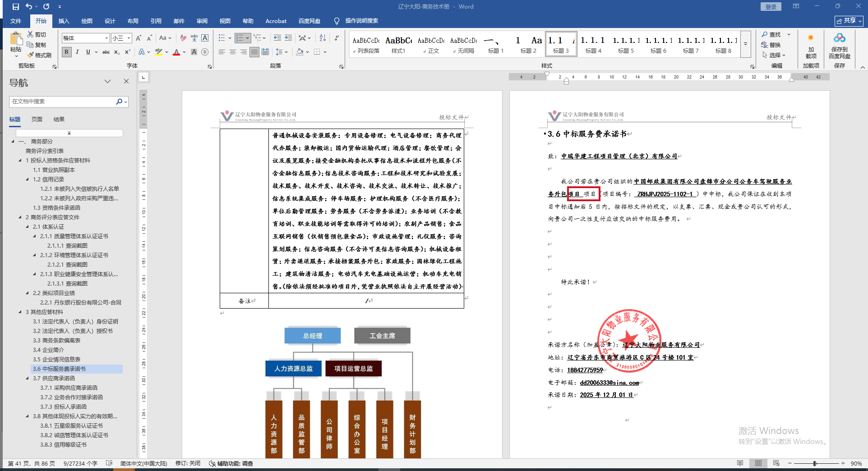Open the Aa change case dropdown
This screenshot has height=471, width=868.
pyautogui.click(x=165, y=38)
